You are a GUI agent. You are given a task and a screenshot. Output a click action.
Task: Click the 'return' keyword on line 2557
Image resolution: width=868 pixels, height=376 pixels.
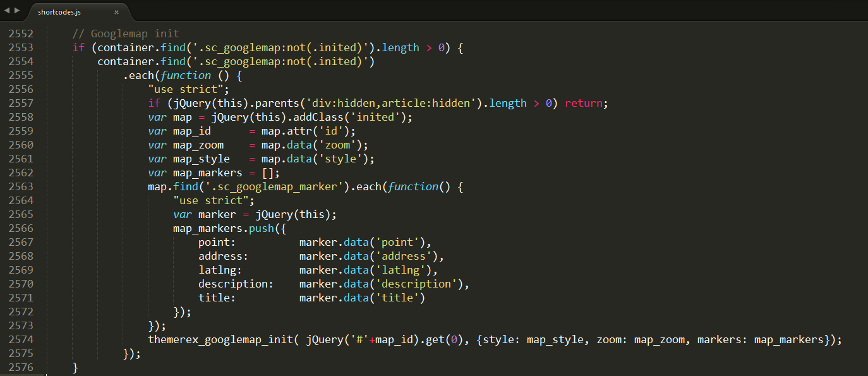[584, 103]
